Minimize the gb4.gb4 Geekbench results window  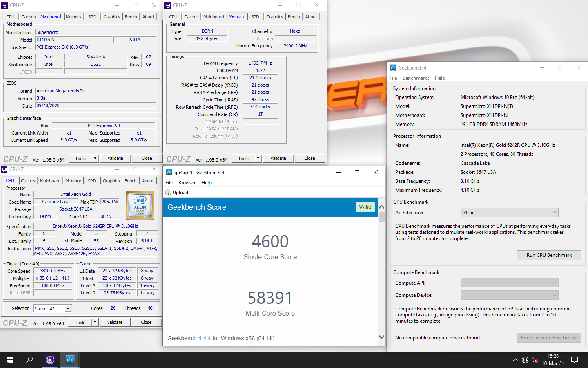338,172
